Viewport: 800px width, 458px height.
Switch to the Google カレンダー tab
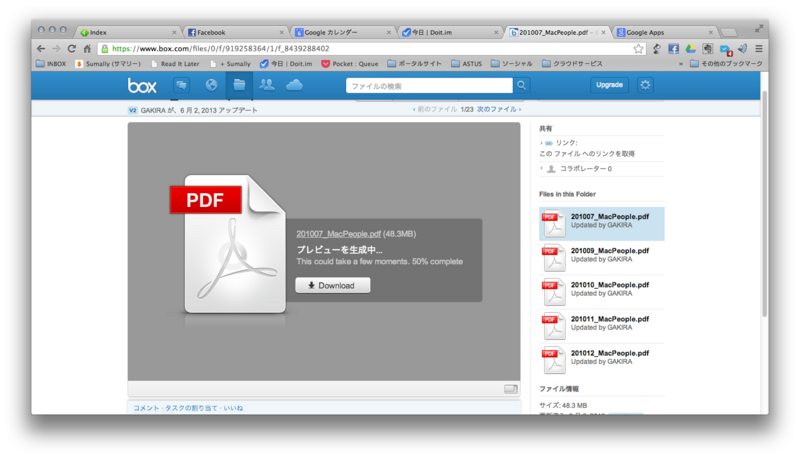tap(342, 32)
